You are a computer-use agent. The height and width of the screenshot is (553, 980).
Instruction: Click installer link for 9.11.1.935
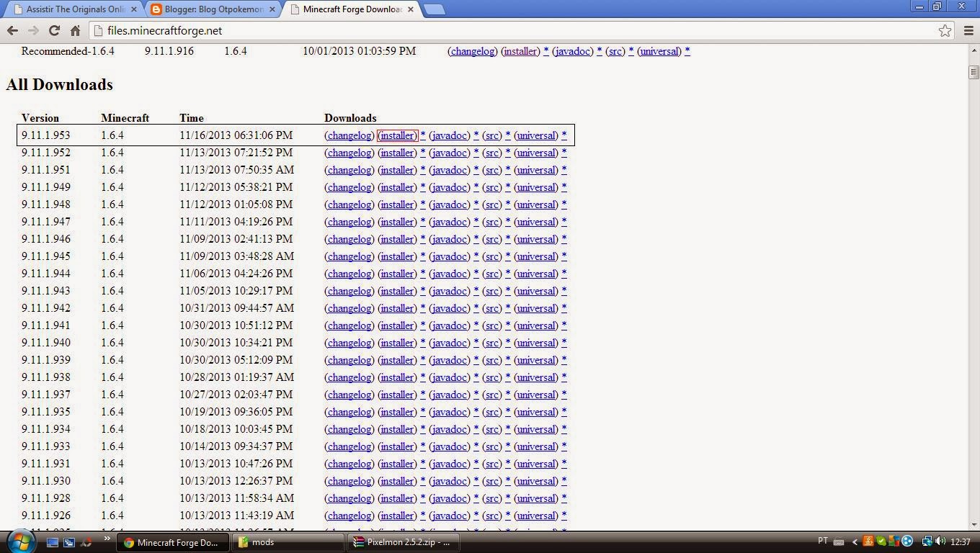(397, 412)
